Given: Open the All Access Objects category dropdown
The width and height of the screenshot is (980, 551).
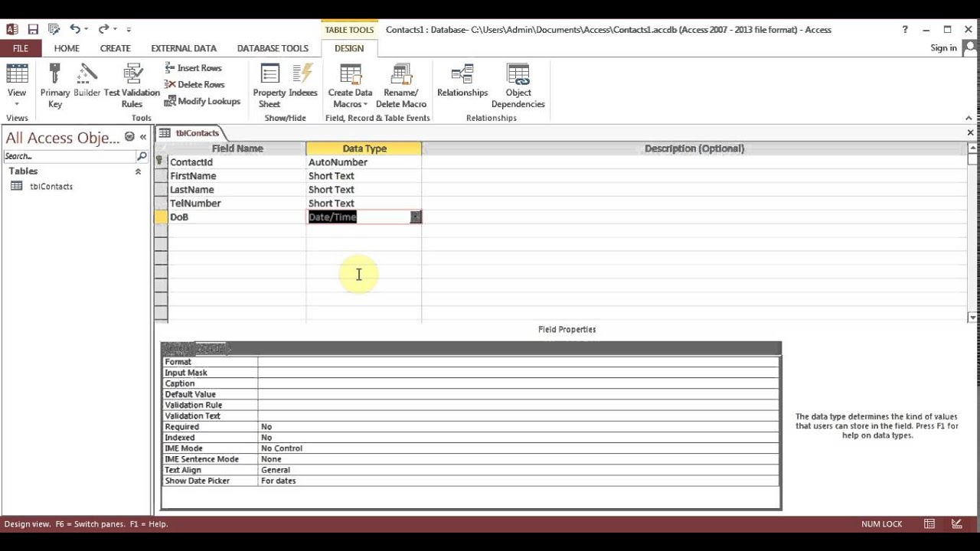Looking at the screenshot, I should (129, 137).
